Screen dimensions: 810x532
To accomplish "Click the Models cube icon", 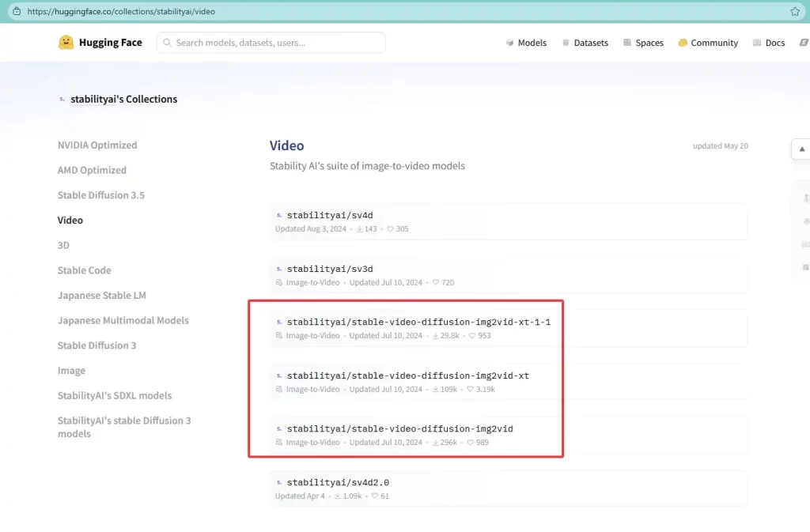I will click(x=509, y=43).
